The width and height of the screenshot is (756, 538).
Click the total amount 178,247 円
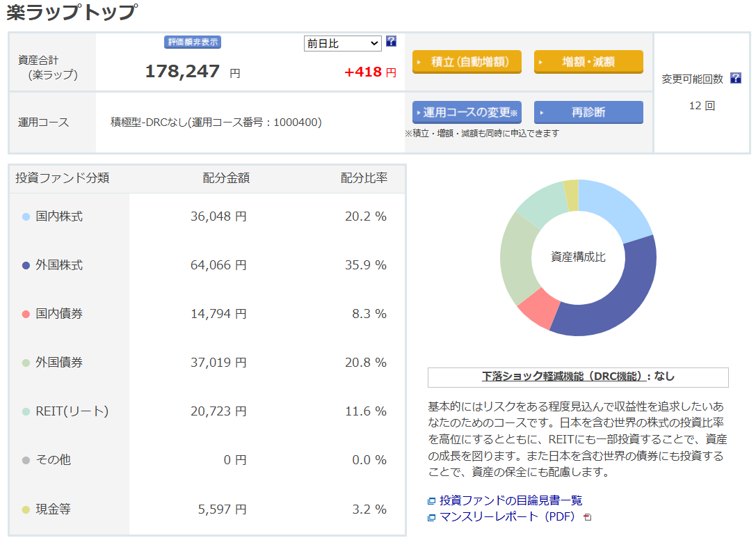[x=193, y=72]
